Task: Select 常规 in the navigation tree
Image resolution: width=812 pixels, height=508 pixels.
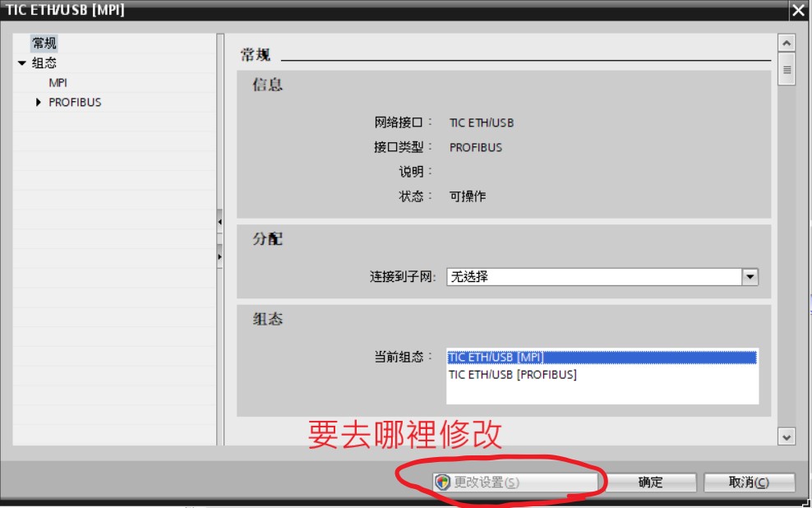Action: coord(44,43)
